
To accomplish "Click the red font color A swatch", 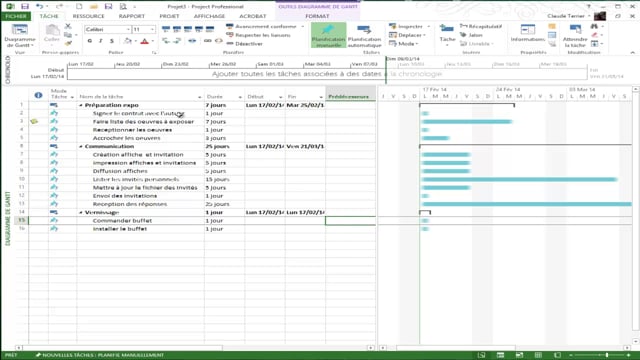I will [144, 41].
